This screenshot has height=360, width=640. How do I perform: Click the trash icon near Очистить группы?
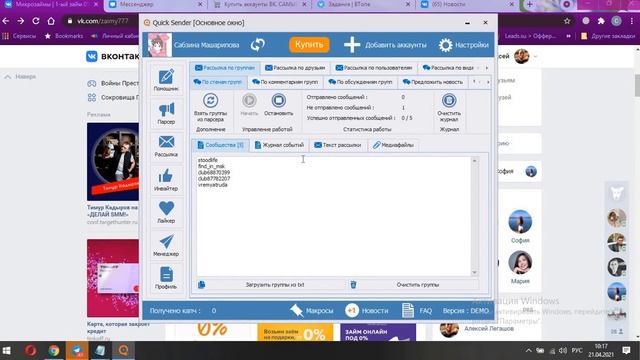click(353, 284)
